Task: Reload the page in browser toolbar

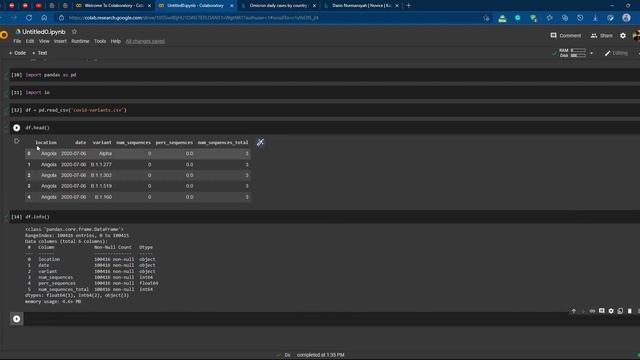Action: click(x=29, y=18)
